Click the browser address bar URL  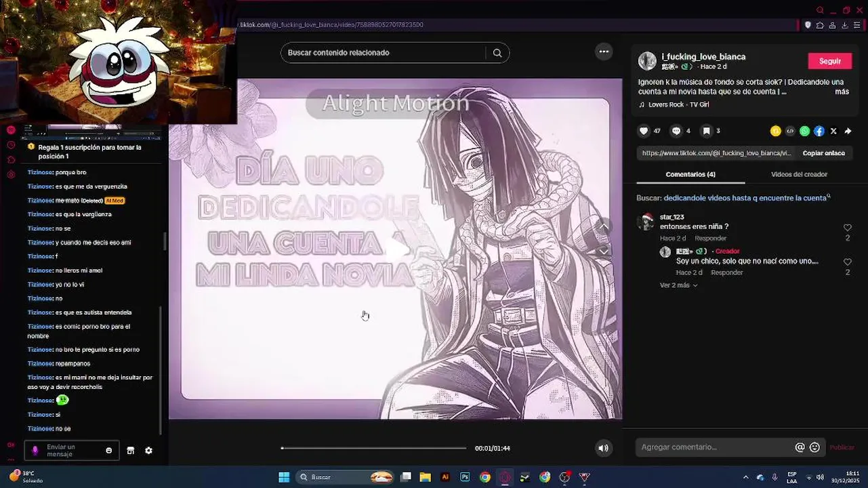(332, 25)
